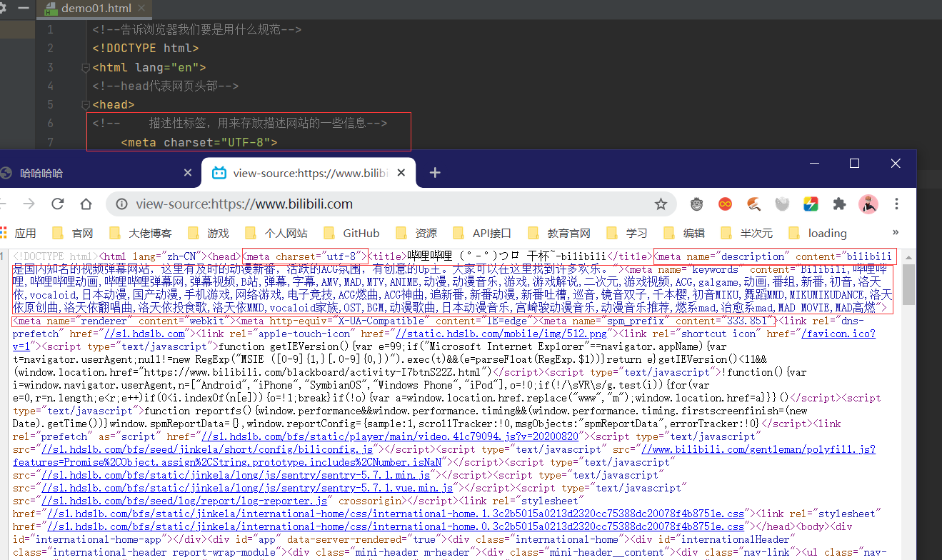Bookmark this page with the star icon

[x=661, y=204]
